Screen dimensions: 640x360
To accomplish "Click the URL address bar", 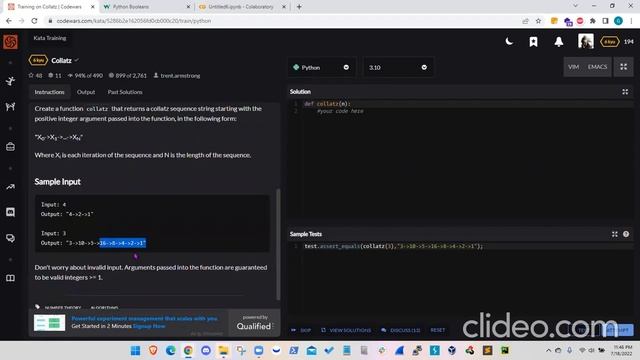I will coord(282,21).
